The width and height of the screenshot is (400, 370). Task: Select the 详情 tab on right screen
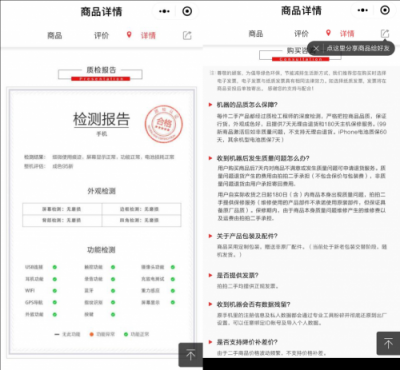tap(347, 33)
